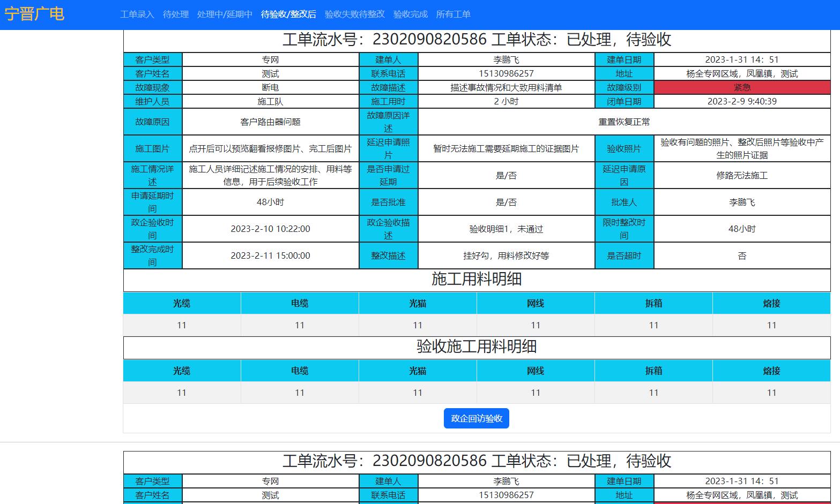Click the 暂时无法施工需要延期施工的证据图片 cell
The image size is (840, 504).
(507, 148)
